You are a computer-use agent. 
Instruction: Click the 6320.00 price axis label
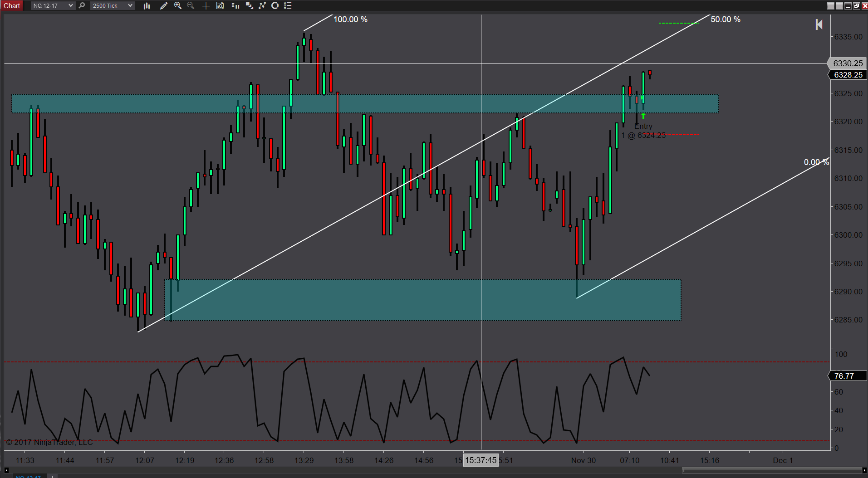848,122
